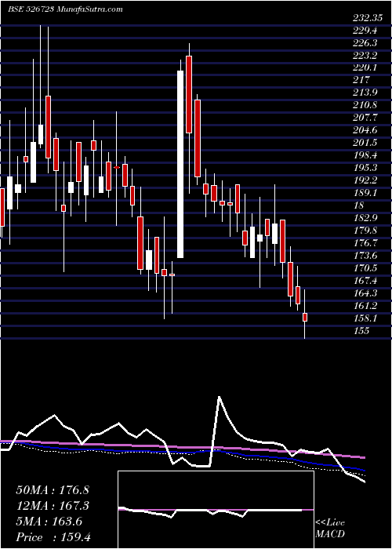Click the BSE 526725 MunafaSutra.com title text
Viewport: 392px width, 549px height.
coord(65,9)
